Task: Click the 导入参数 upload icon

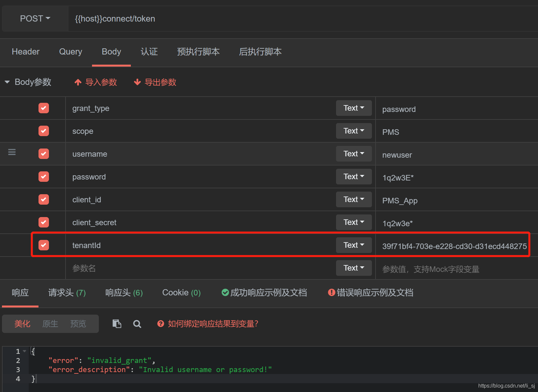Action: [78, 82]
